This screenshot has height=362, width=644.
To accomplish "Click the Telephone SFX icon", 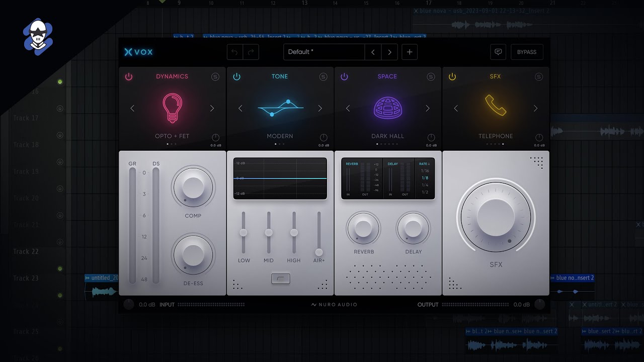I will [x=496, y=106].
